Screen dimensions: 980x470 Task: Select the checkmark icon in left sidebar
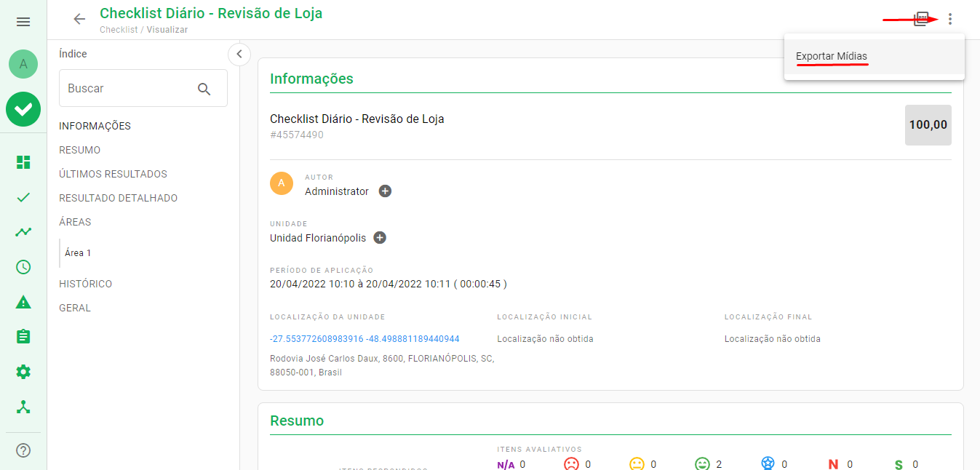click(23, 196)
